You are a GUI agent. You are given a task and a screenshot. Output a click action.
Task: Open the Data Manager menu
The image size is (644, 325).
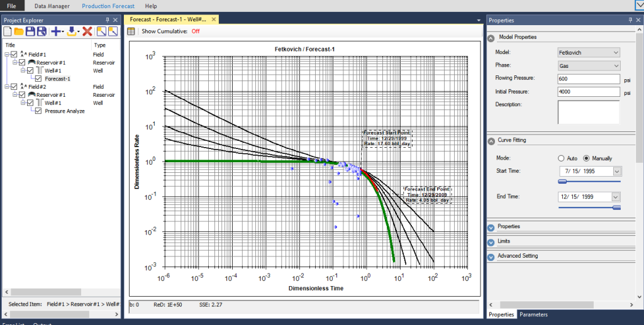coord(53,6)
